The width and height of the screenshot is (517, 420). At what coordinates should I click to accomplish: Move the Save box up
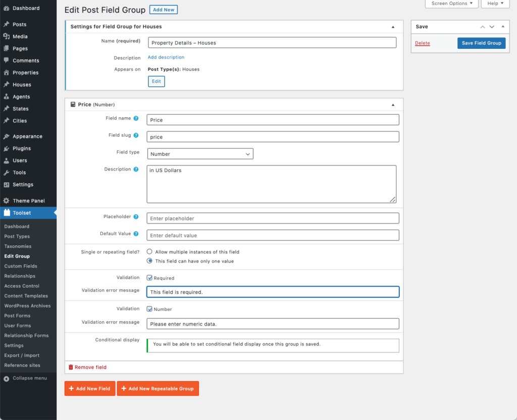tap(483, 27)
